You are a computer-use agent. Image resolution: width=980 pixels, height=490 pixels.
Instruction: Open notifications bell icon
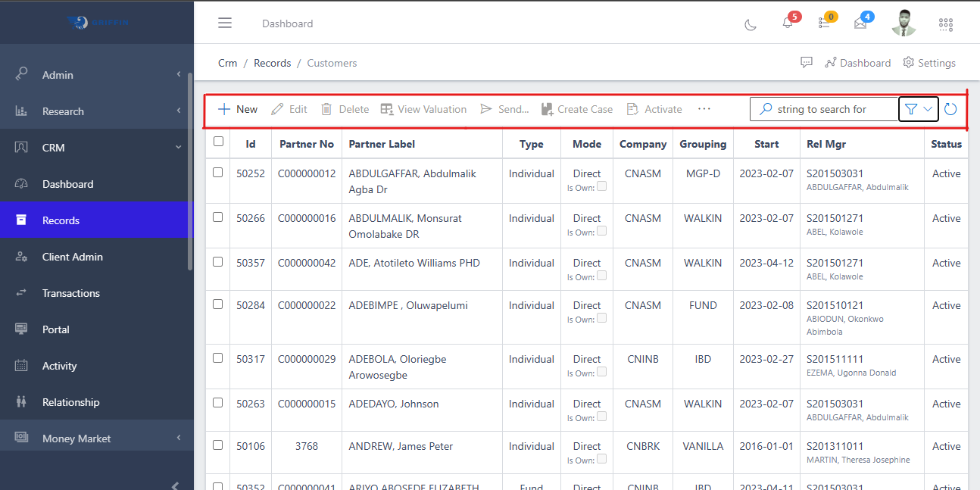tap(788, 23)
